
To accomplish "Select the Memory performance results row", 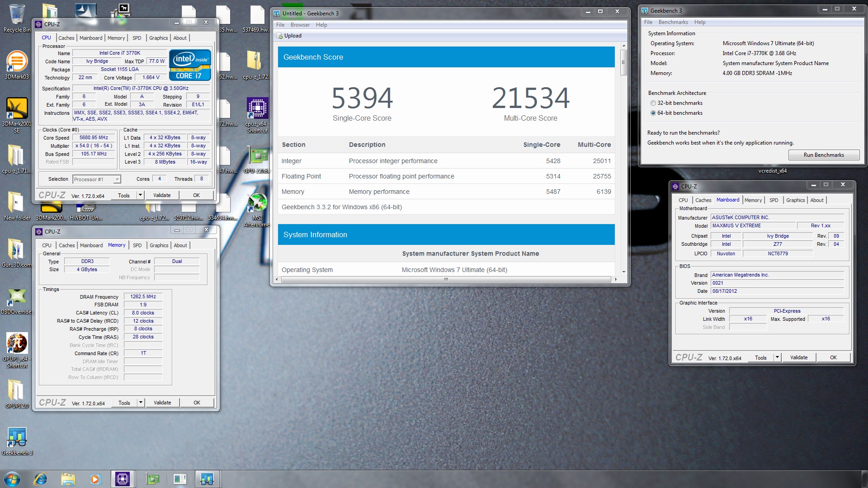I will [x=446, y=192].
